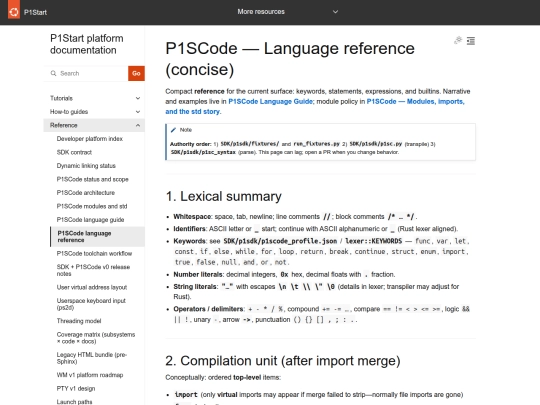Viewport: 540px width, 405px height.
Task: Click the import keyword under Compilation unit
Action: tap(186, 395)
